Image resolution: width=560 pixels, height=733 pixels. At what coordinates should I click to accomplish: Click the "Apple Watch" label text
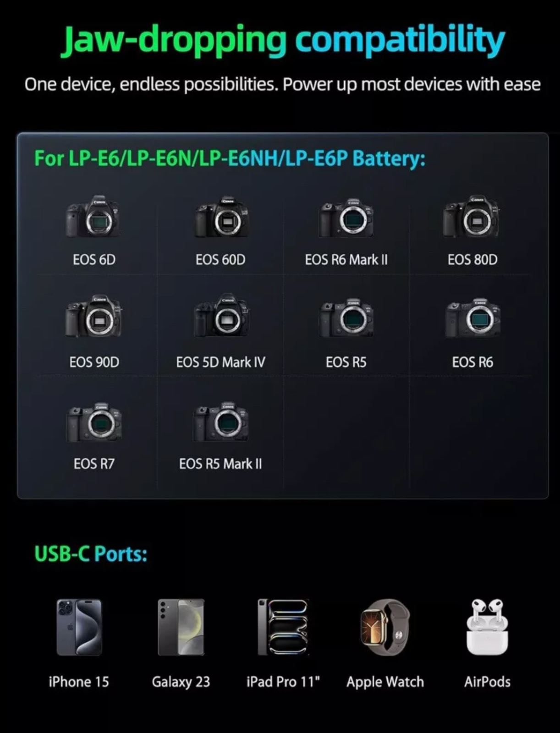(x=385, y=682)
